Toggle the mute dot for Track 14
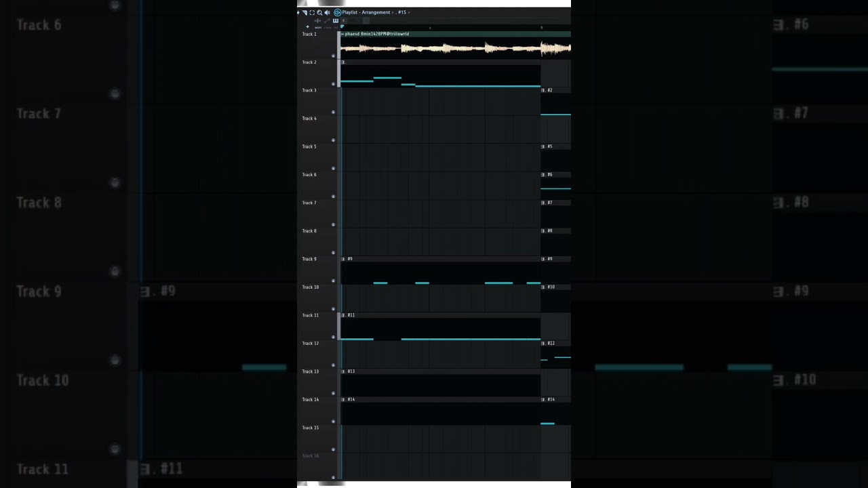The height and width of the screenshot is (488, 868). [x=333, y=422]
